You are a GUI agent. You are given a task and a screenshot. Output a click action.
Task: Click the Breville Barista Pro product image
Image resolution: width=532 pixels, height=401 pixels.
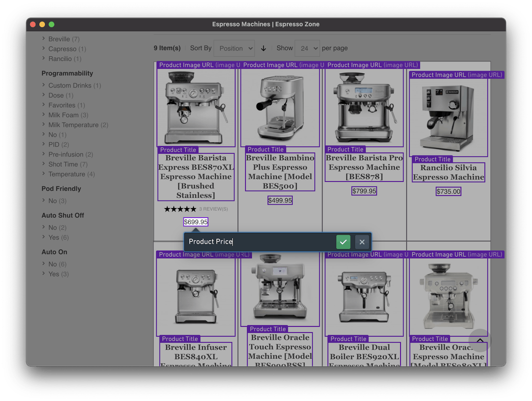(x=364, y=108)
